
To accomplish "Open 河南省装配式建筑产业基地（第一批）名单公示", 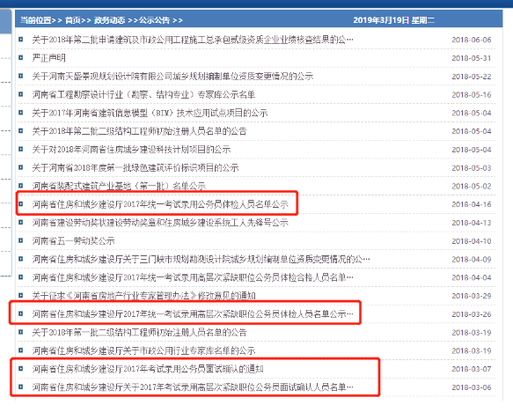I will pyautogui.click(x=119, y=186).
